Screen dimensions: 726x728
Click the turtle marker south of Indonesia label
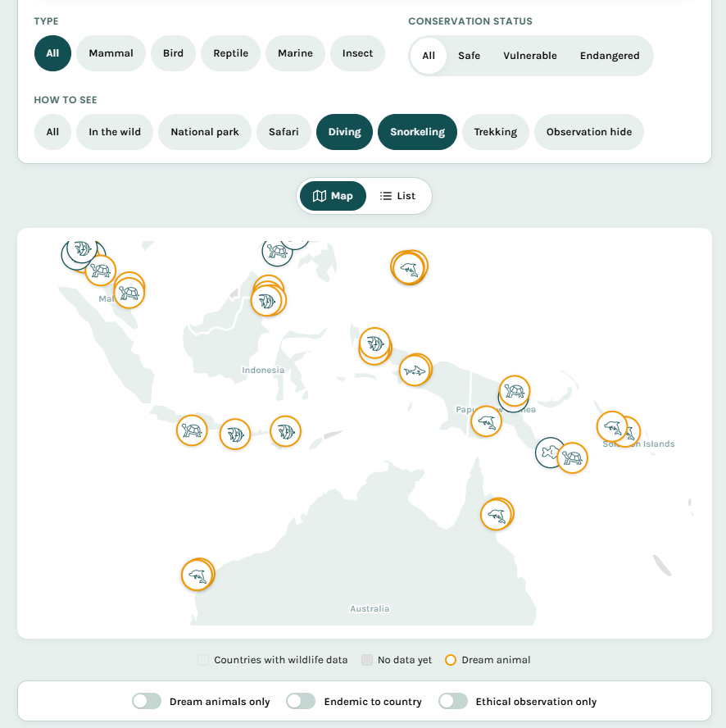(x=192, y=430)
